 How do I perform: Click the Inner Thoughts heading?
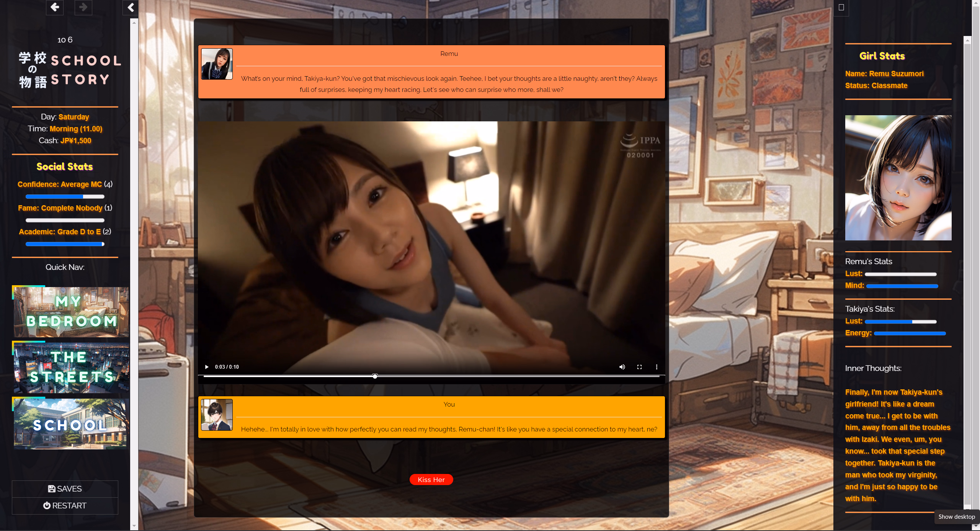click(x=873, y=368)
